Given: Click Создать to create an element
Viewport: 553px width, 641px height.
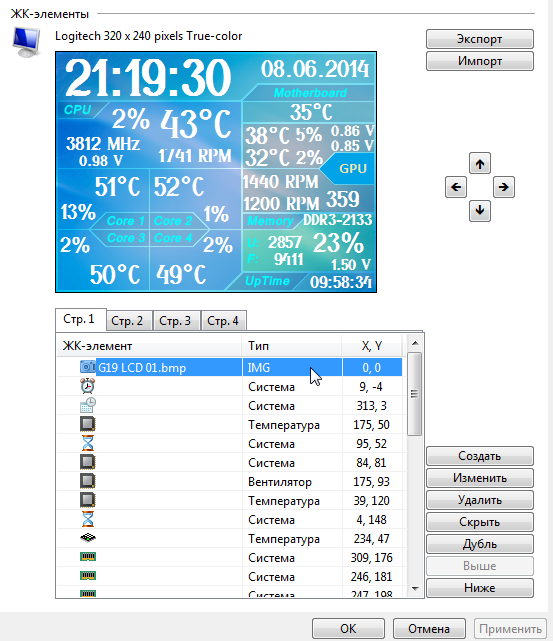Looking at the screenshot, I should coord(480,456).
